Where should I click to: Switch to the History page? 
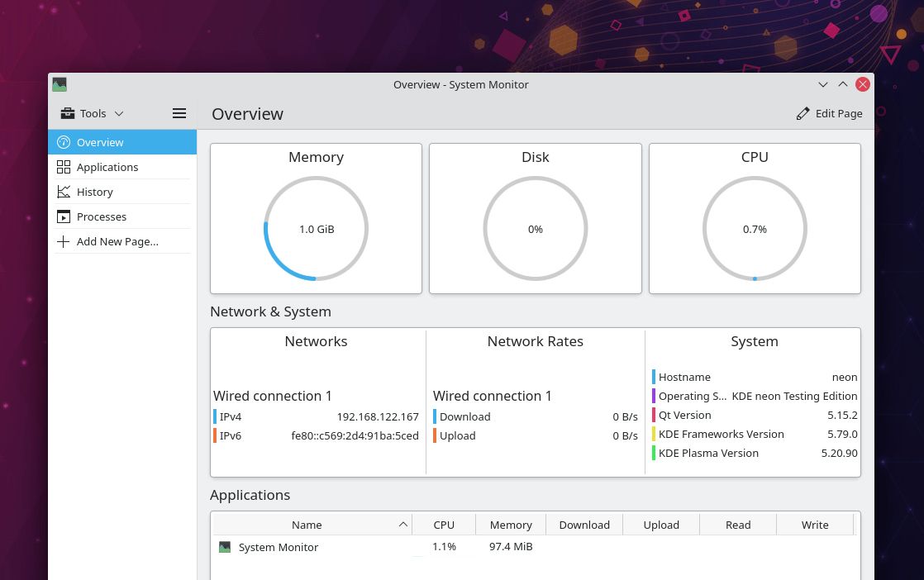click(122, 192)
